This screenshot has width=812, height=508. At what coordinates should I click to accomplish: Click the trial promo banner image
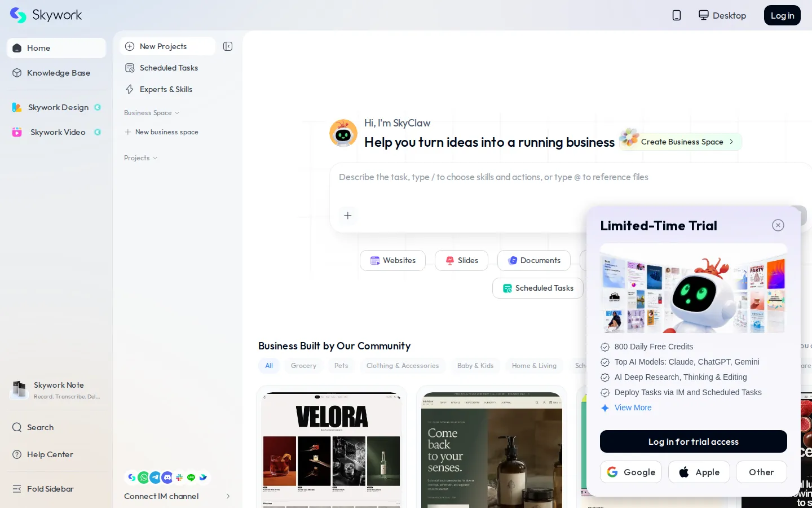click(694, 288)
